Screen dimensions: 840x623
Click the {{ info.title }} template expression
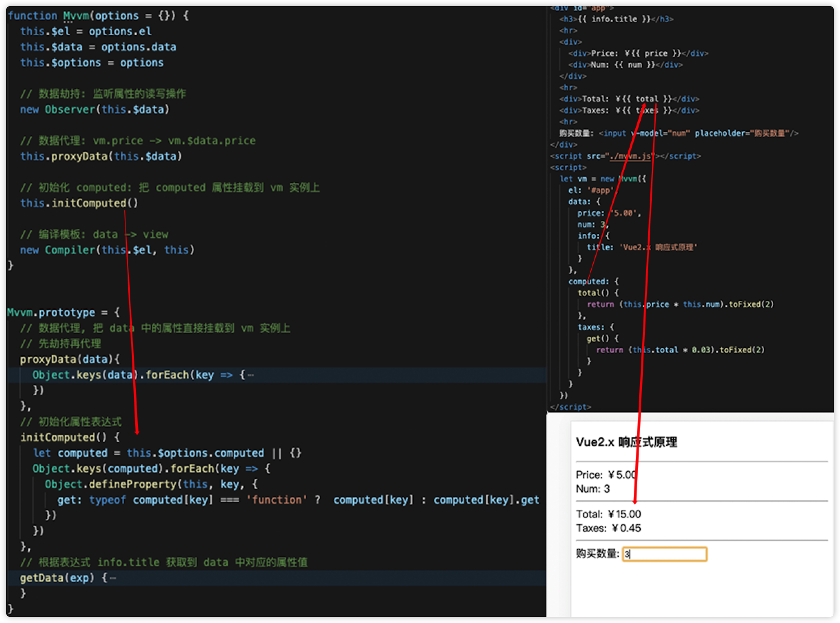tap(614, 19)
